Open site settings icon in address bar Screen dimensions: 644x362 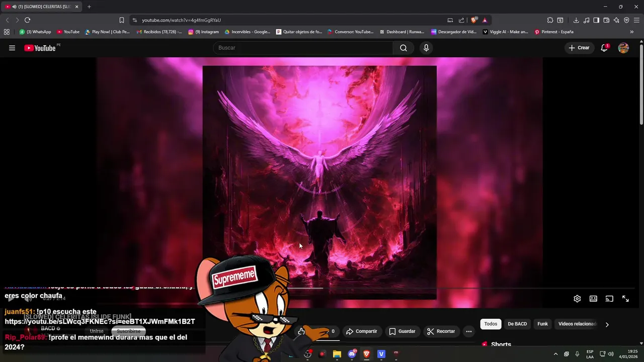134,20
